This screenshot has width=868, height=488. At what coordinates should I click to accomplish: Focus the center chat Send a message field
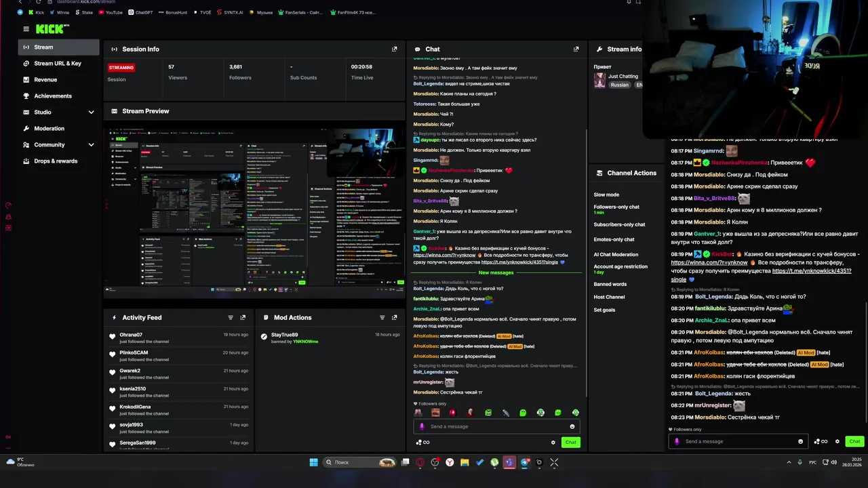coord(496,426)
